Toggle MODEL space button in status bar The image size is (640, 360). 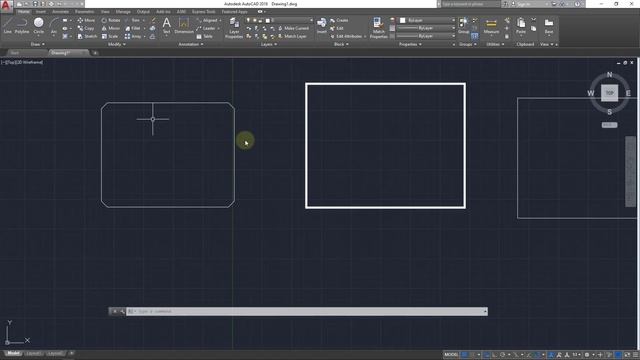[451, 355]
